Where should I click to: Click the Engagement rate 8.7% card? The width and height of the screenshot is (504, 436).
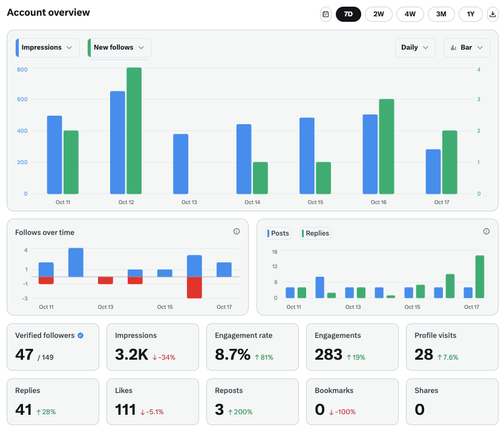[x=252, y=347]
